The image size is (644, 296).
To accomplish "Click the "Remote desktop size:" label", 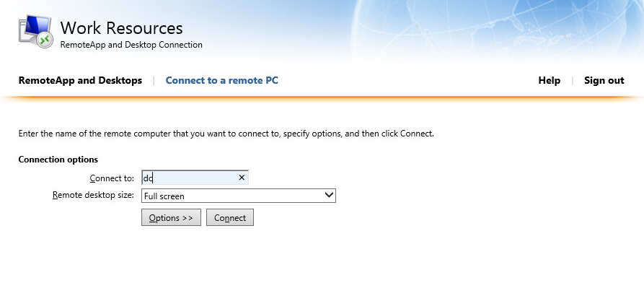I will point(93,195).
